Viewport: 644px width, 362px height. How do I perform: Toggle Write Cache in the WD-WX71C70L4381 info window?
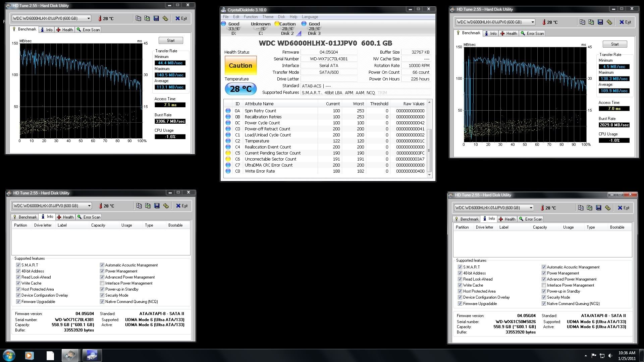(18, 283)
